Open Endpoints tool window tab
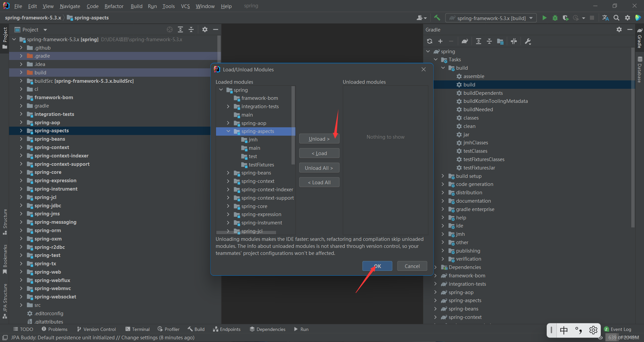 point(227,329)
